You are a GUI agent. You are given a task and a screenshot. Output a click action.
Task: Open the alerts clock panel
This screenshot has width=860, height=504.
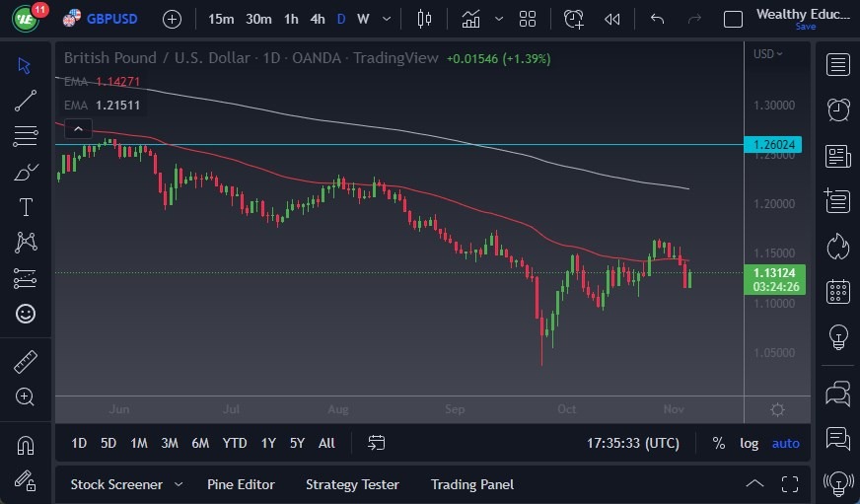pos(838,109)
